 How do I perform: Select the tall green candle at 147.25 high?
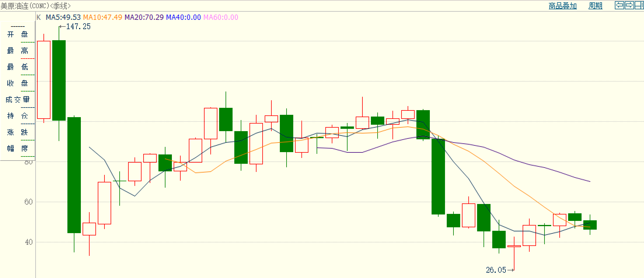point(59,80)
